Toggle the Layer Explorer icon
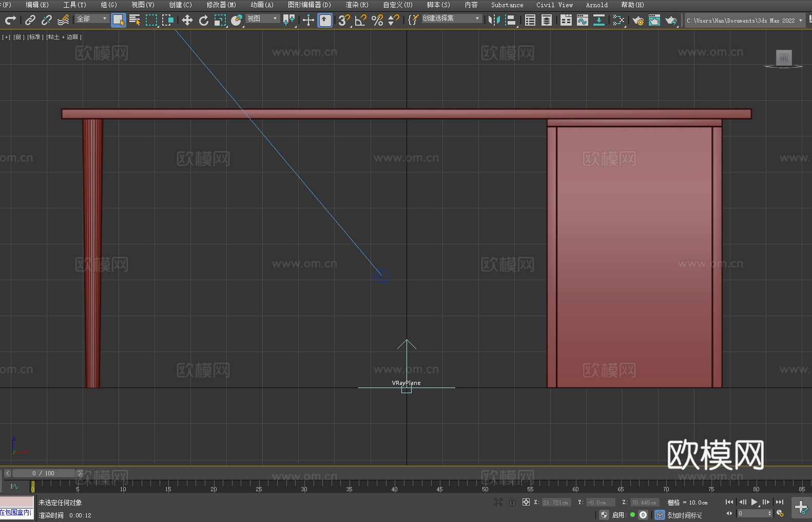812x522 pixels. click(x=547, y=20)
